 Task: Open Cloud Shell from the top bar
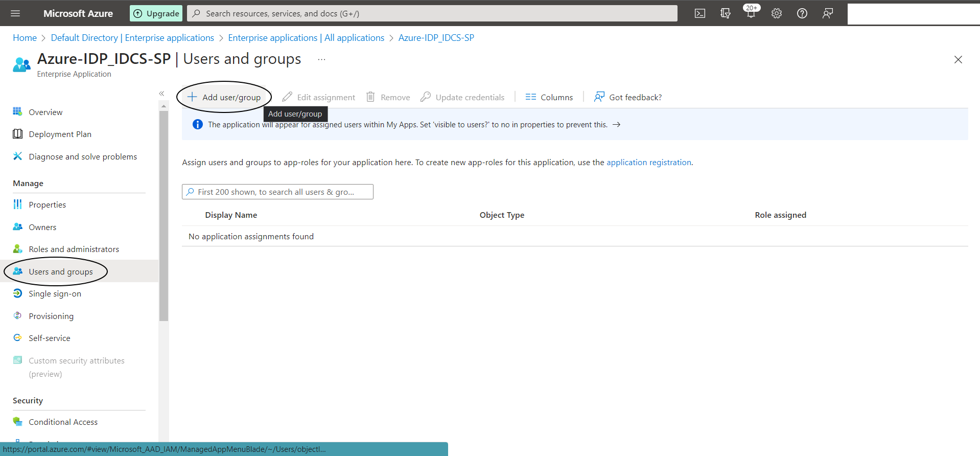point(700,13)
